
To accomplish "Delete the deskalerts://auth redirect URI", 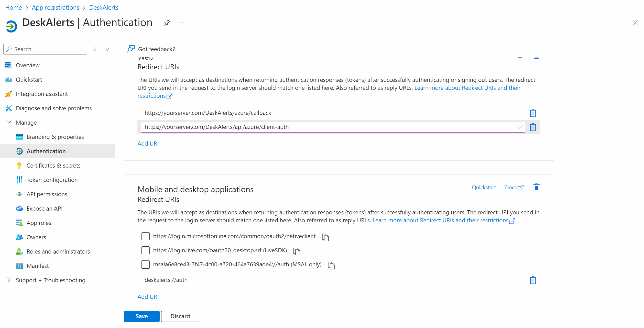I will coord(533,280).
